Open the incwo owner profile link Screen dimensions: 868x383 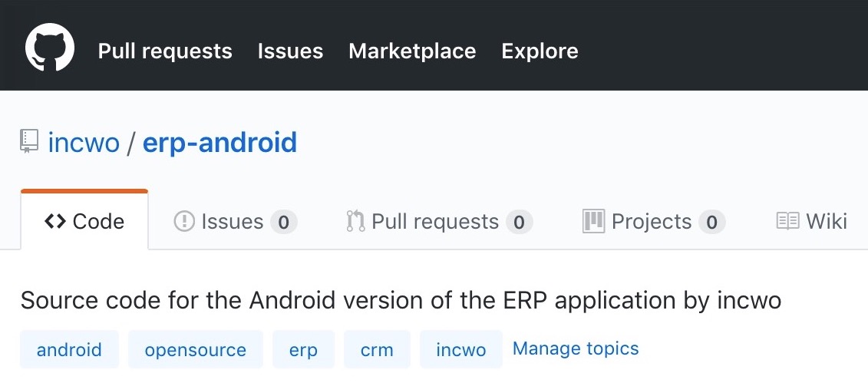coord(84,142)
